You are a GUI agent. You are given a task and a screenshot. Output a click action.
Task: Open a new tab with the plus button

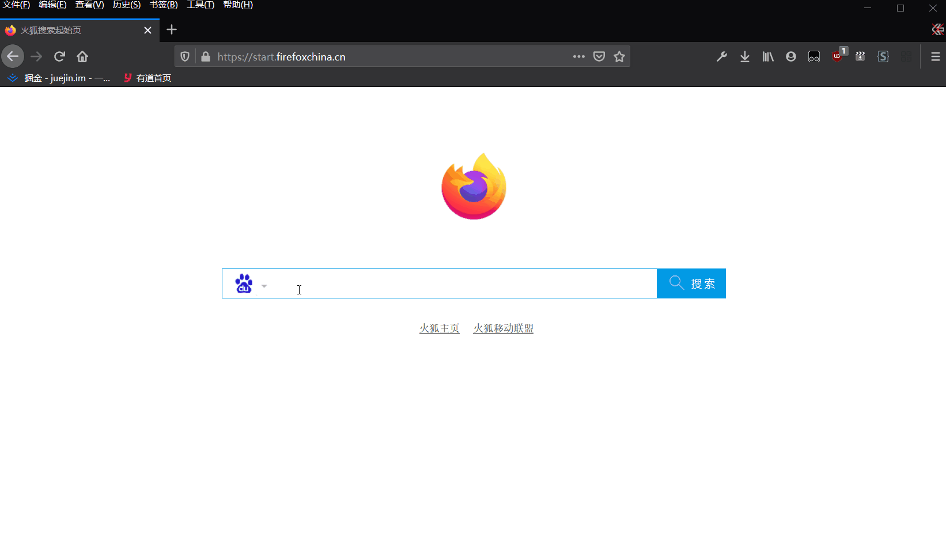point(171,29)
